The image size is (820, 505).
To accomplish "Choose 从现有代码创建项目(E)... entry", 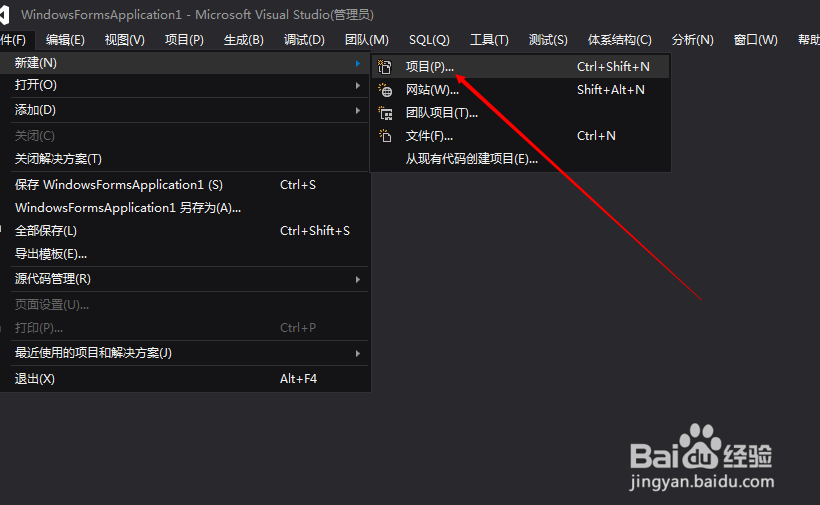I will click(520, 159).
